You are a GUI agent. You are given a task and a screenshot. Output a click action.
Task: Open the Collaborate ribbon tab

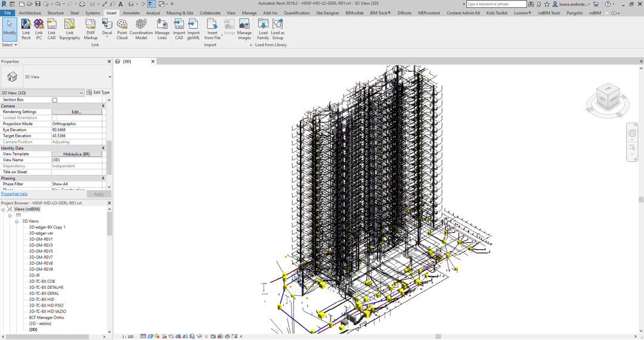coord(210,13)
